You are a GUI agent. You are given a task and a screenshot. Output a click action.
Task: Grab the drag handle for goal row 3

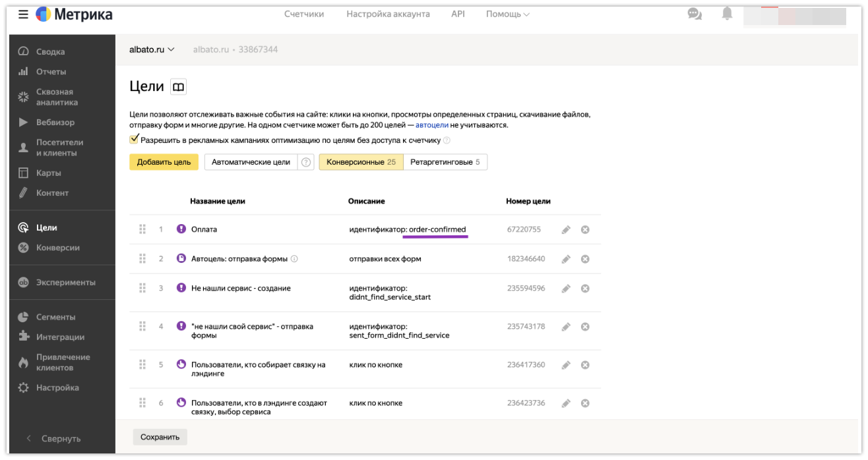(x=142, y=288)
